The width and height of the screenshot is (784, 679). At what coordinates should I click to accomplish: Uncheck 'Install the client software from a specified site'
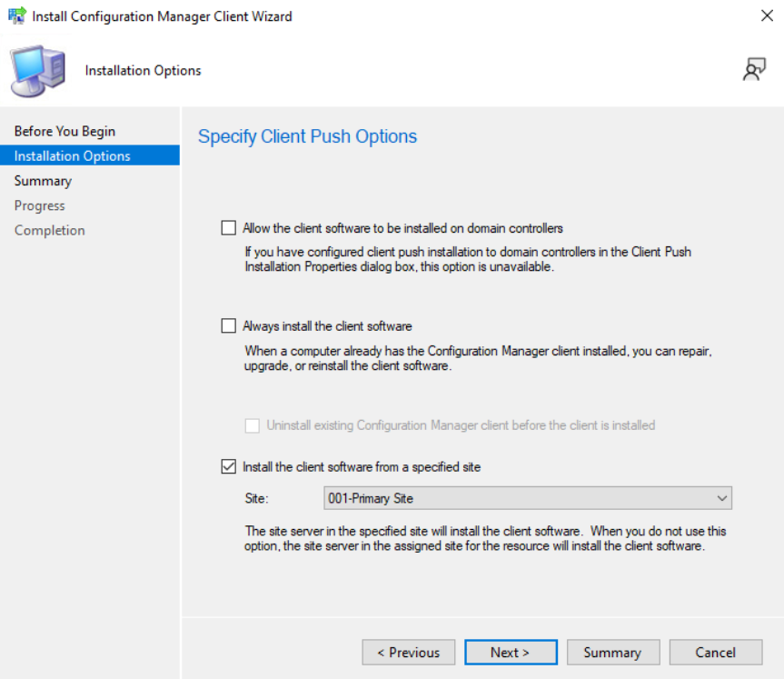pyautogui.click(x=229, y=467)
